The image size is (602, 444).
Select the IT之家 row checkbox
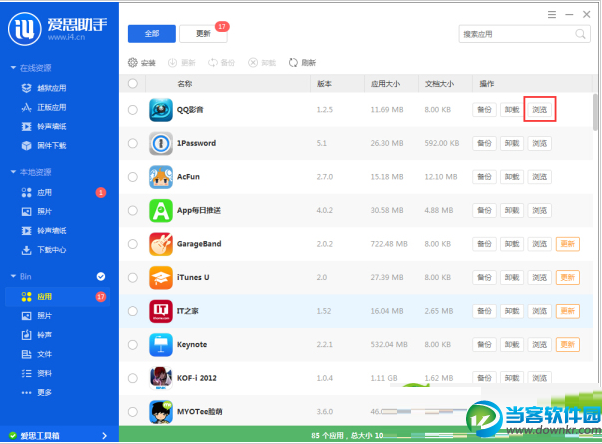[x=133, y=311]
